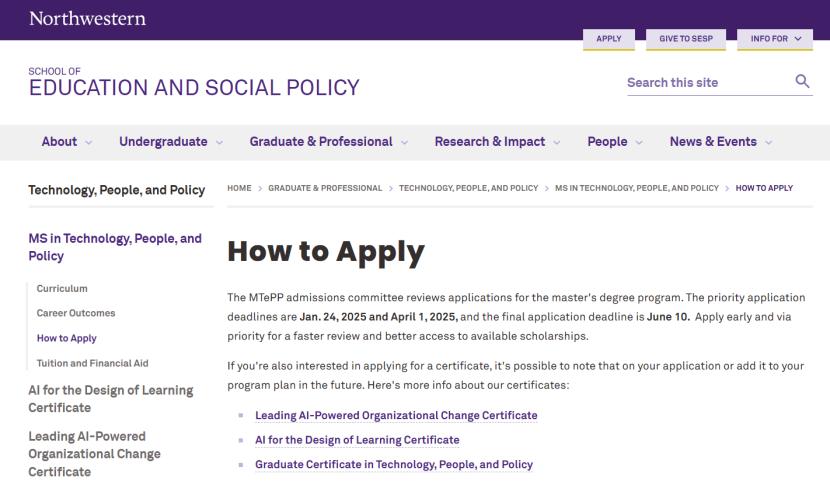
Task: Open the About menu
Action: click(59, 142)
